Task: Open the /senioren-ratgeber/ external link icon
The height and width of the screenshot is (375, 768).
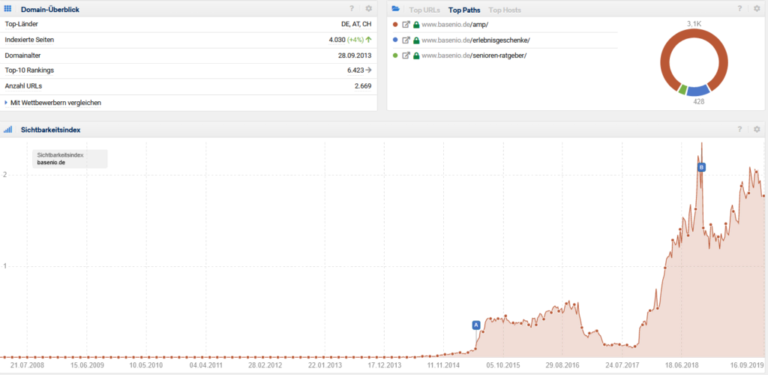Action: (x=406, y=56)
